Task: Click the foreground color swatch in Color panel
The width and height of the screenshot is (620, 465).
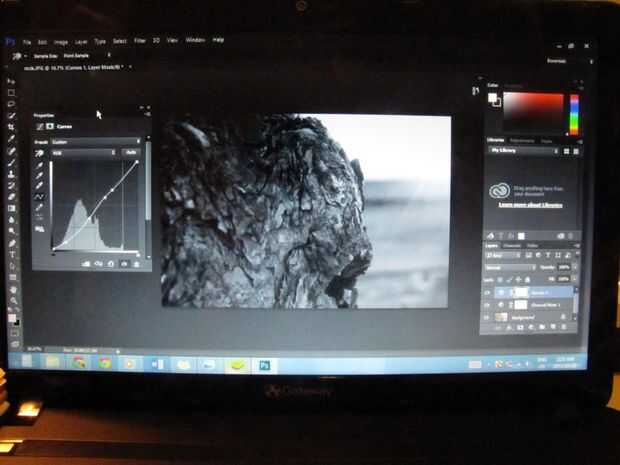Action: pos(492,97)
